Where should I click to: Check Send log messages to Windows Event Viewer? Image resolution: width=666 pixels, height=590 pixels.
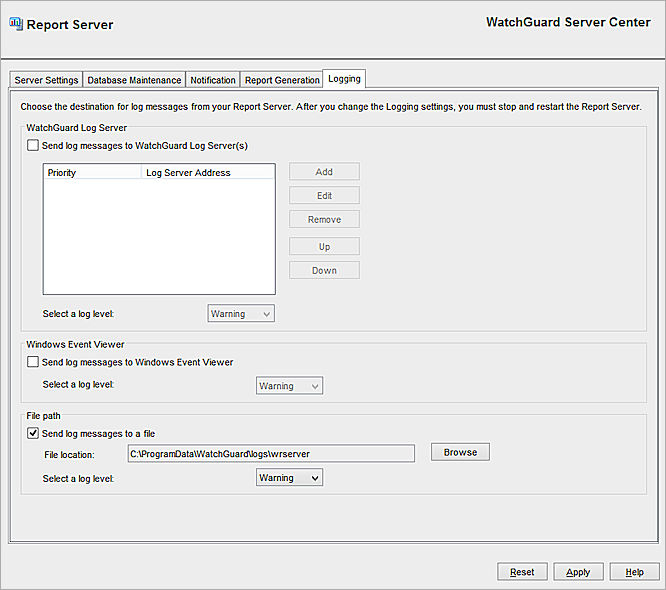pyautogui.click(x=34, y=362)
